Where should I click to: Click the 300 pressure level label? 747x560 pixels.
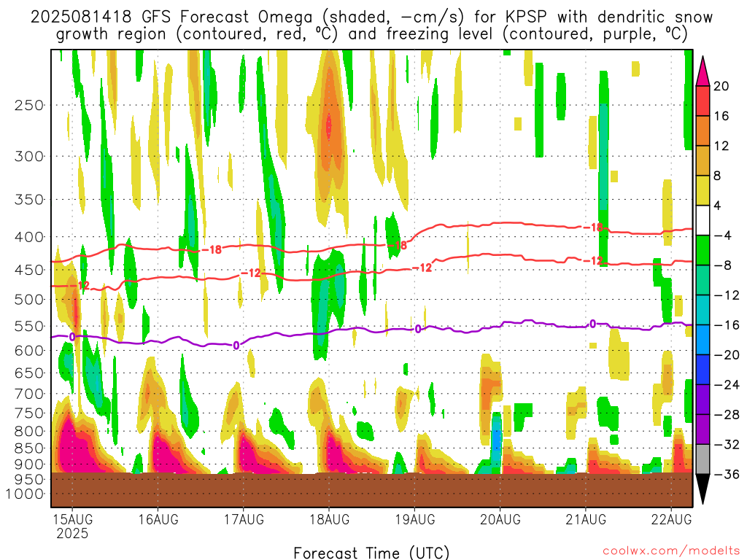coord(29,156)
